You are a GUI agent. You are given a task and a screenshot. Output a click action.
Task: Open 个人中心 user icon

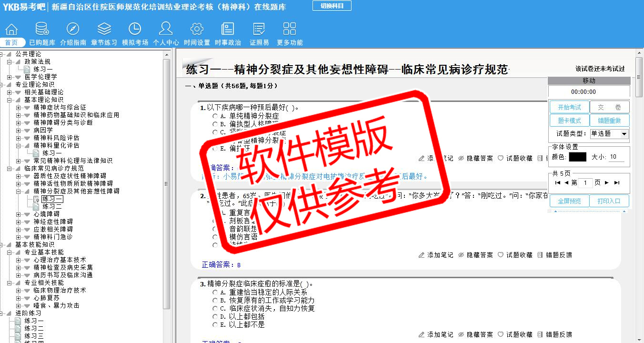[166, 30]
